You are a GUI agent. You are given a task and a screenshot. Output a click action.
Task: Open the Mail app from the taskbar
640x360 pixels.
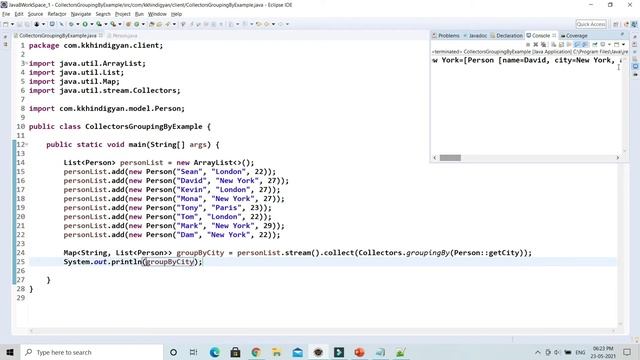[x=298, y=352]
